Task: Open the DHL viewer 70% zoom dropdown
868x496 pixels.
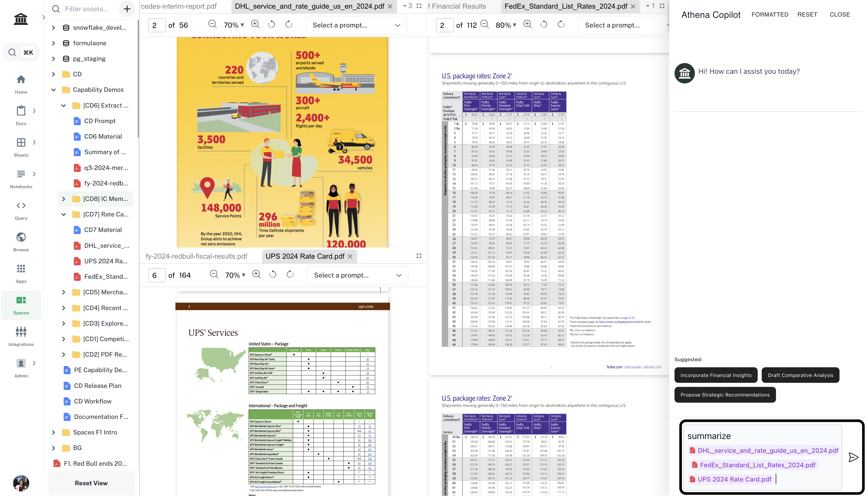Action: click(234, 25)
